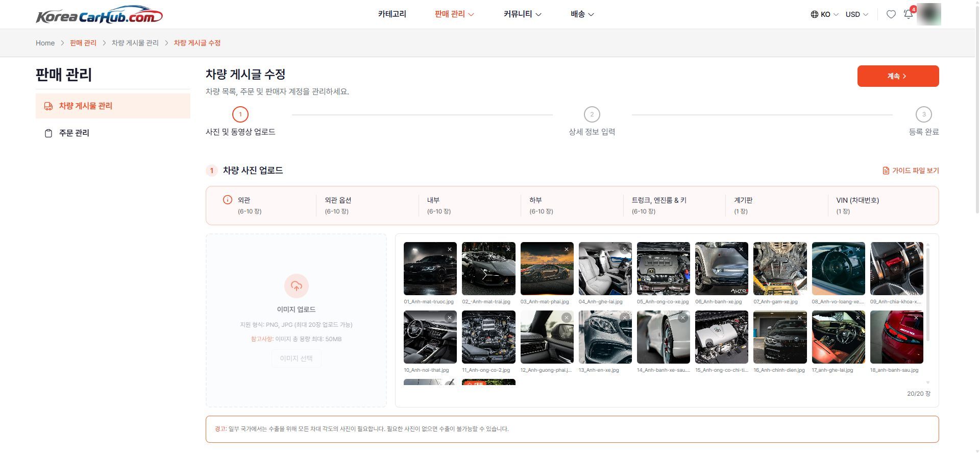Expand the 배송 menu
This screenshot has height=454, width=980.
[x=582, y=14]
